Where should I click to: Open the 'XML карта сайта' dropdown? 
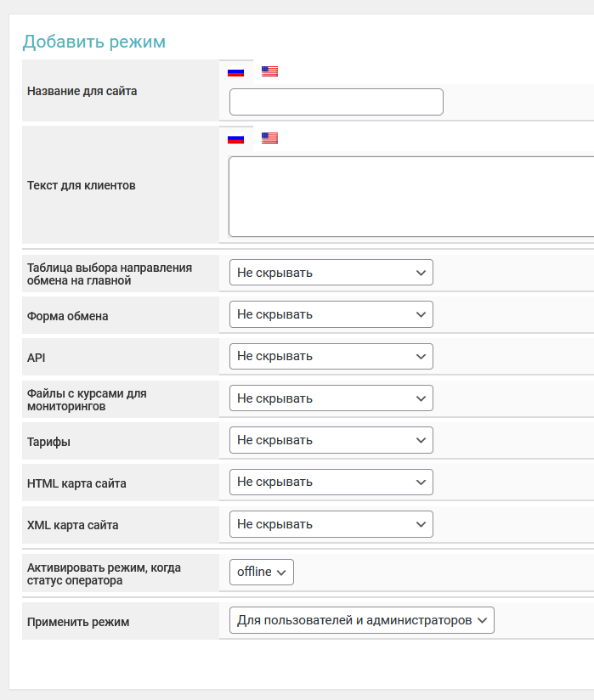point(331,524)
